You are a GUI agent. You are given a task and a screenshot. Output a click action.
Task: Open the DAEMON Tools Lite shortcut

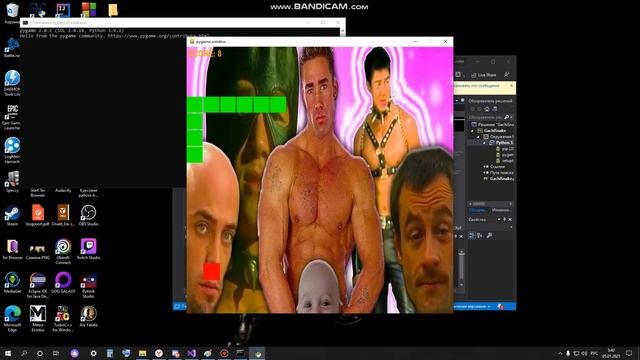pos(12,83)
